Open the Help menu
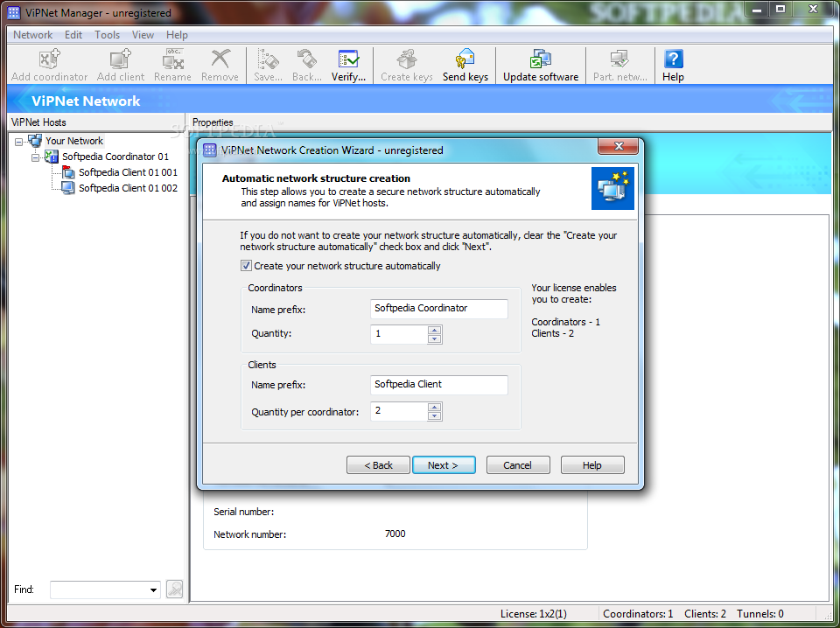840x628 pixels. (177, 35)
